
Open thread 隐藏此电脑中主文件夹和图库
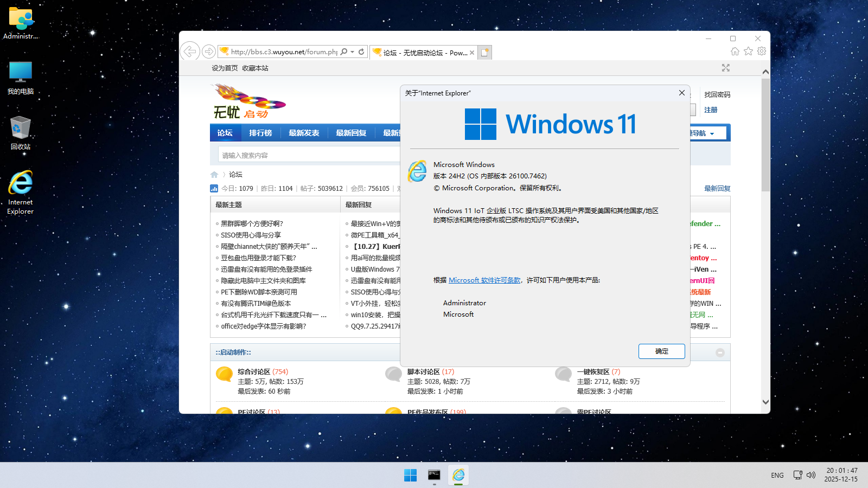(x=263, y=280)
